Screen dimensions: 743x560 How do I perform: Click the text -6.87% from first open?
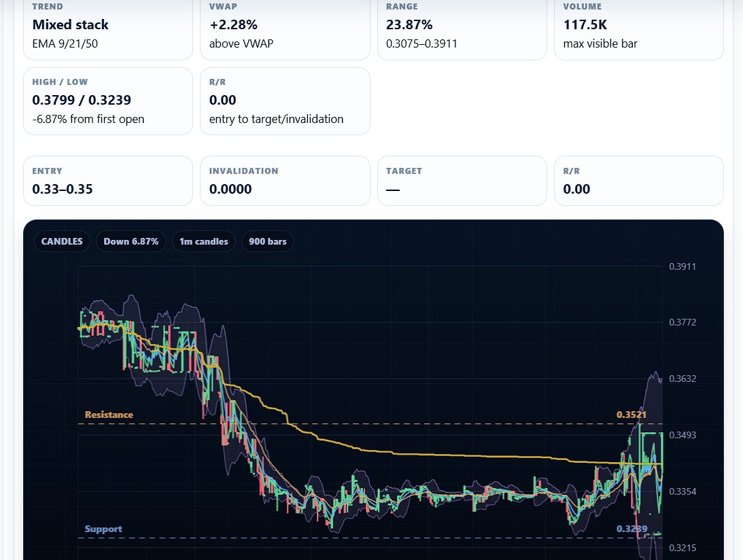tap(88, 119)
